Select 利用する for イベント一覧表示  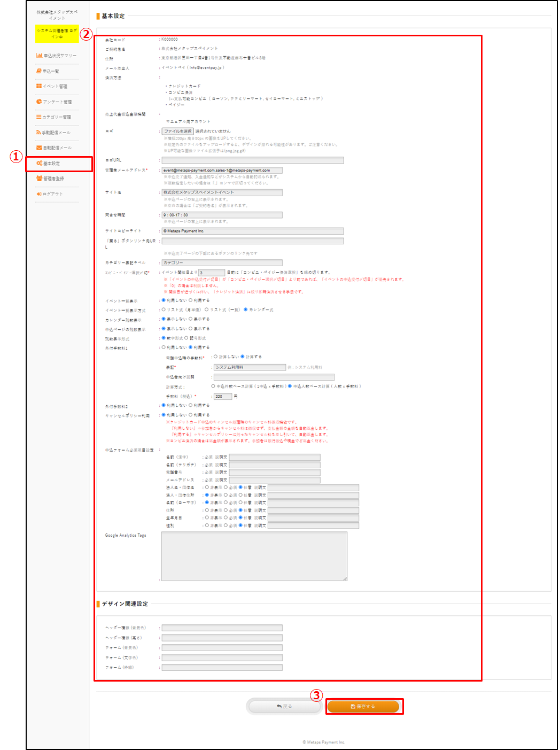coord(191,300)
